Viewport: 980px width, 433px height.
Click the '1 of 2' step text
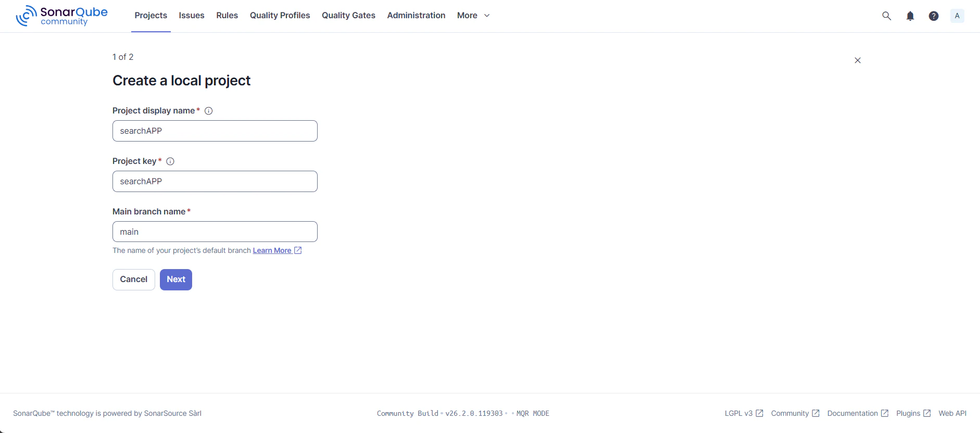click(x=123, y=57)
